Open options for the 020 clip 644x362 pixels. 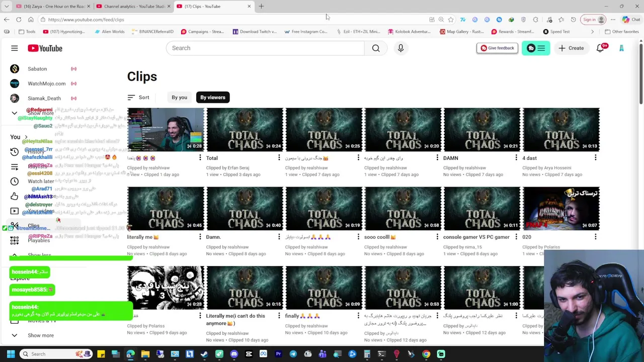[596, 237]
